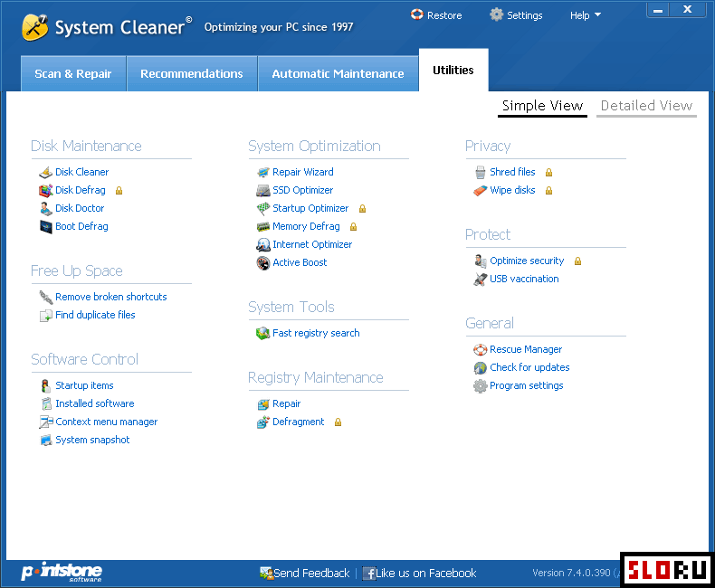Open the Boot Defrag link
The width and height of the screenshot is (715, 588).
tap(81, 226)
